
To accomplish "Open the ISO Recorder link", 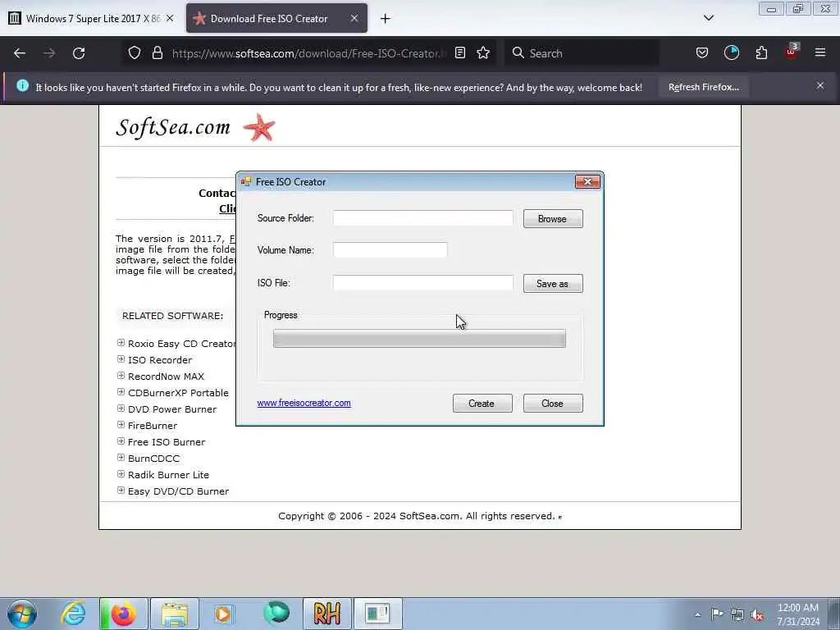I will [160, 360].
